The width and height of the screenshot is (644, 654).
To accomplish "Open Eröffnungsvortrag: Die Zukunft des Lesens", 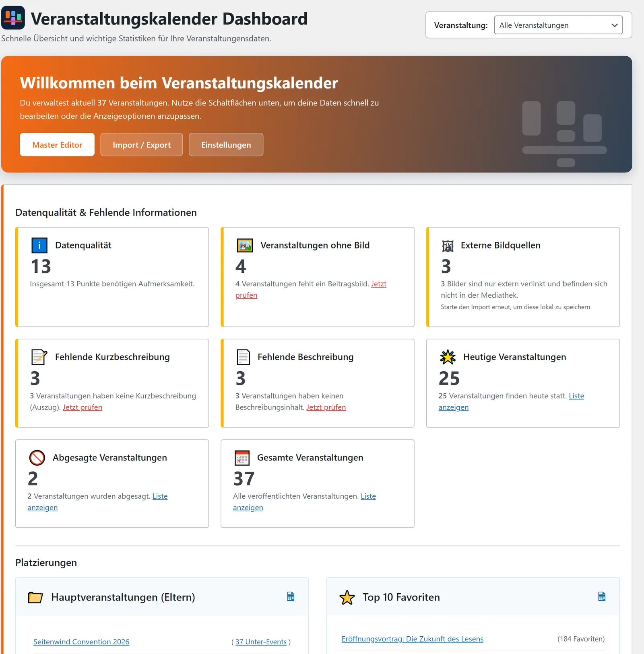I will [x=412, y=639].
